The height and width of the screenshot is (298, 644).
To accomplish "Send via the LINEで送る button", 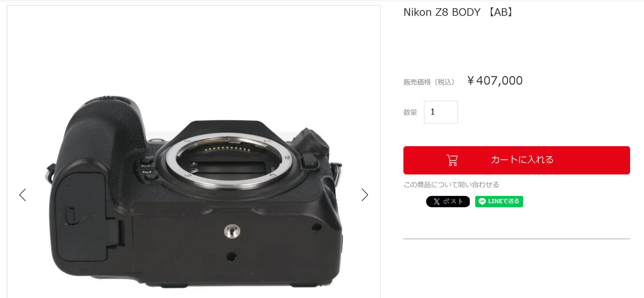I will point(499,202).
